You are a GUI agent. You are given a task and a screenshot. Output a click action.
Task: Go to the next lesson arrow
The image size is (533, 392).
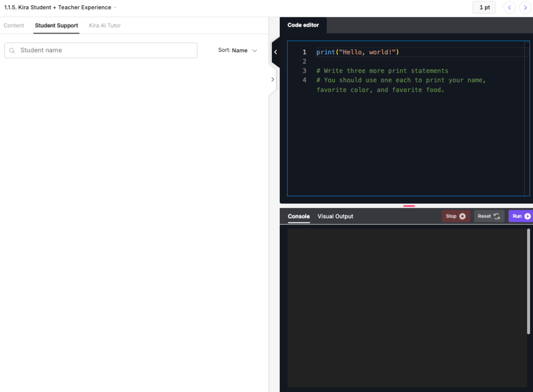pyautogui.click(x=525, y=7)
